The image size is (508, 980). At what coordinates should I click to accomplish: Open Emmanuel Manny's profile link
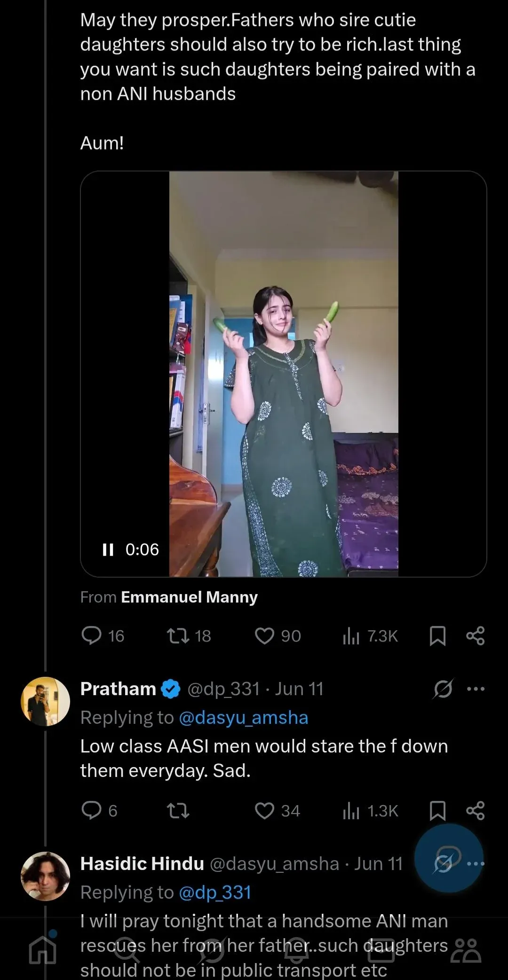[x=189, y=597]
